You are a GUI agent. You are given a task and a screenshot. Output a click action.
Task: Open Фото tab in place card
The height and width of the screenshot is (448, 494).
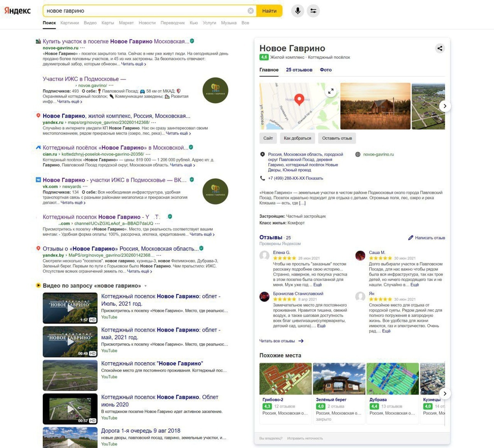click(x=326, y=70)
